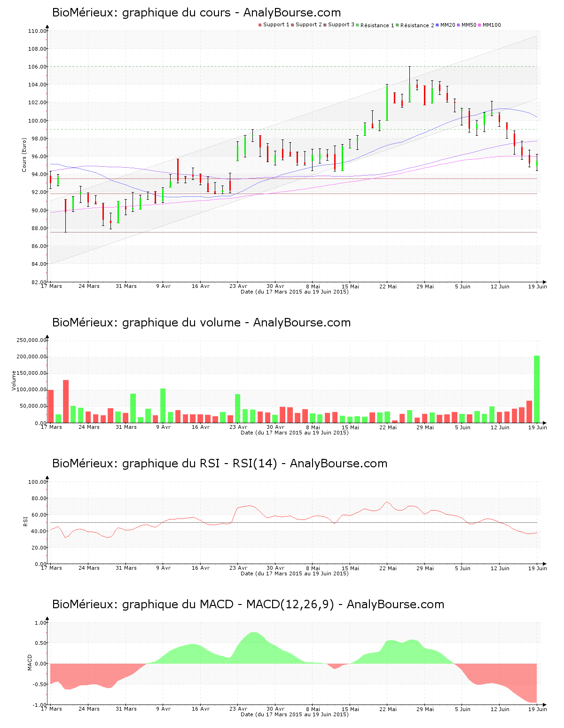Click the date range caption under volume chart

pos(295,433)
